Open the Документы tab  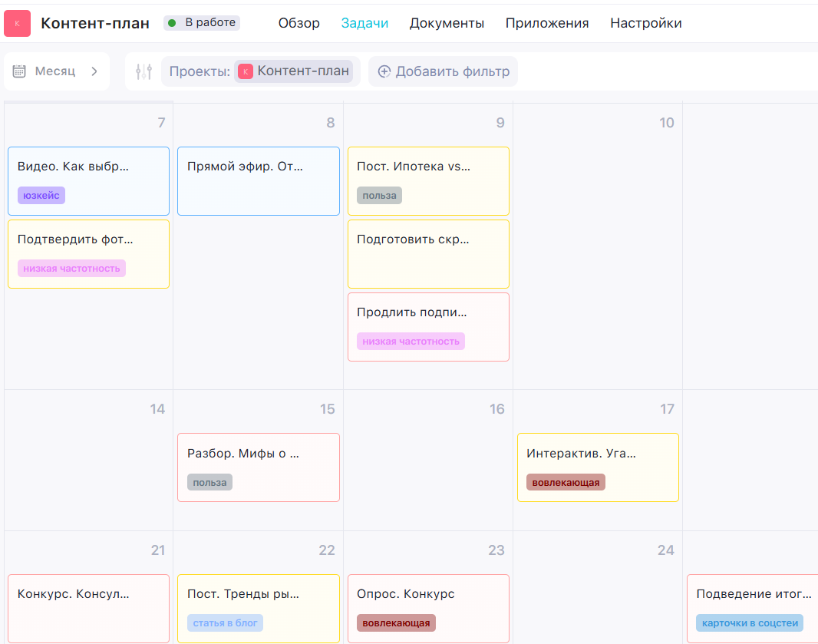447,24
